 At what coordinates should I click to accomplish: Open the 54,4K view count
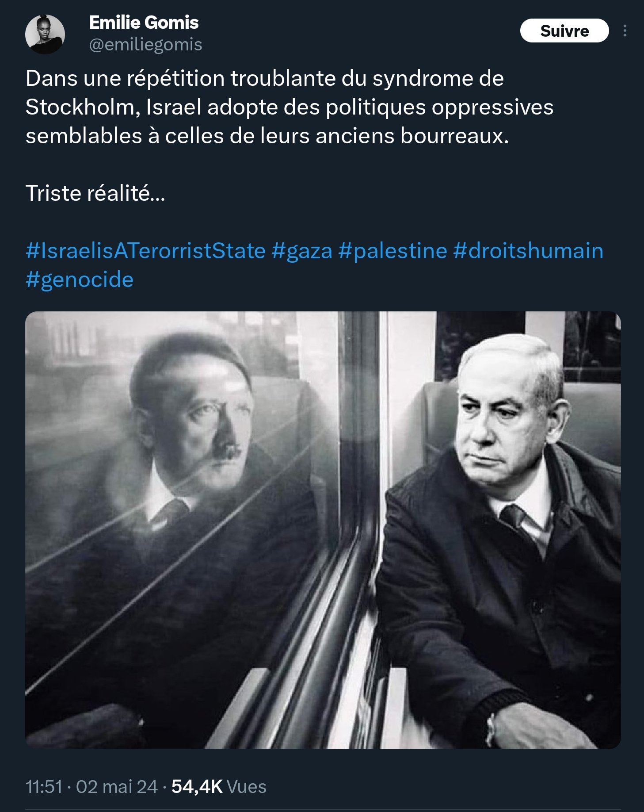click(x=197, y=787)
